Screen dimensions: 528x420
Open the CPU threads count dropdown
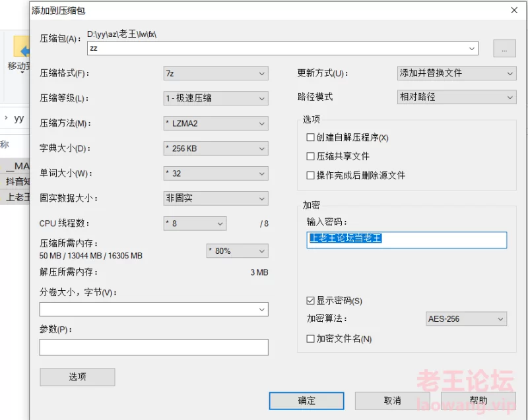195,224
